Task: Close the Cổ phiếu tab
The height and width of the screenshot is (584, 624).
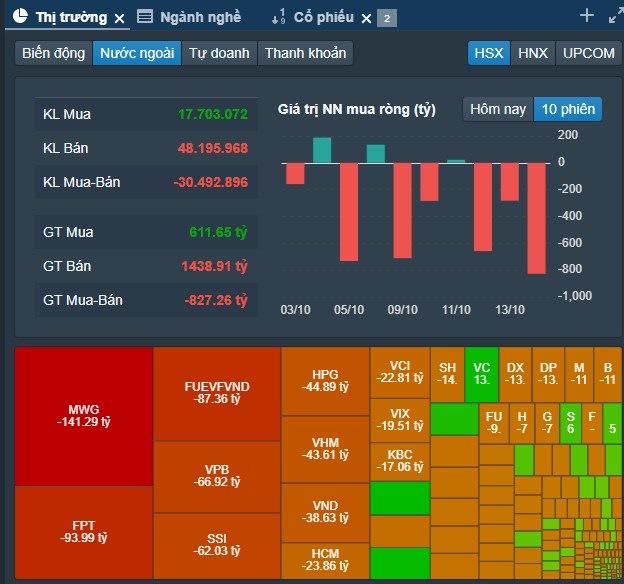Action: click(367, 18)
